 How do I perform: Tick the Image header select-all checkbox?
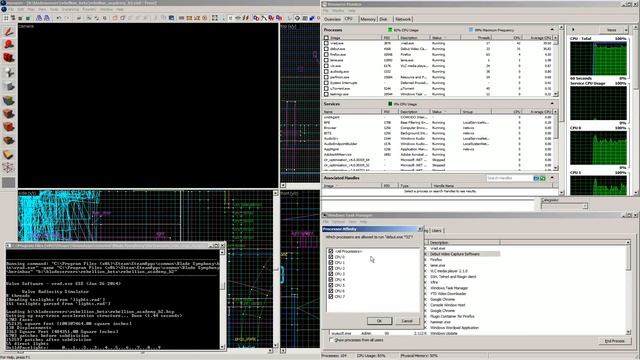click(326, 38)
